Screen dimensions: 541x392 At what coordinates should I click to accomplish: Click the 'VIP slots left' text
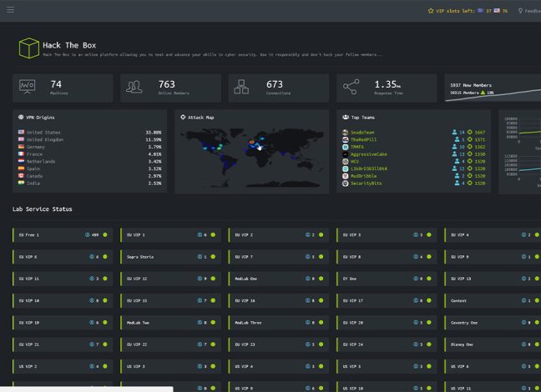pyautogui.click(x=455, y=11)
